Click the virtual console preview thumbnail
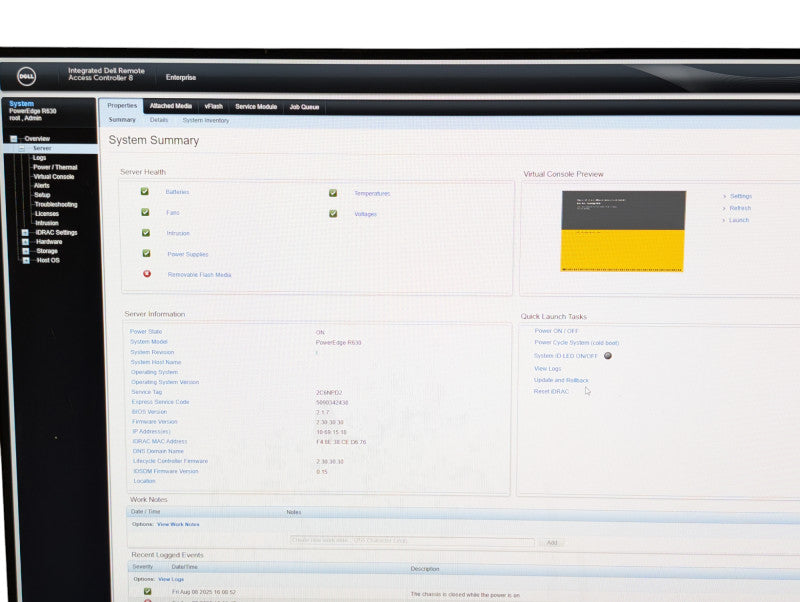 (x=623, y=231)
